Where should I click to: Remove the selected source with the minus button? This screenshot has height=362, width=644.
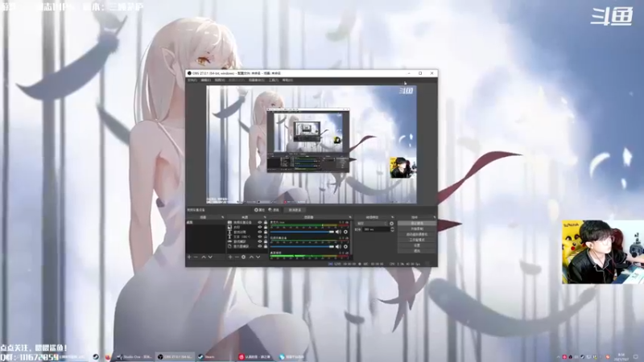tap(237, 257)
